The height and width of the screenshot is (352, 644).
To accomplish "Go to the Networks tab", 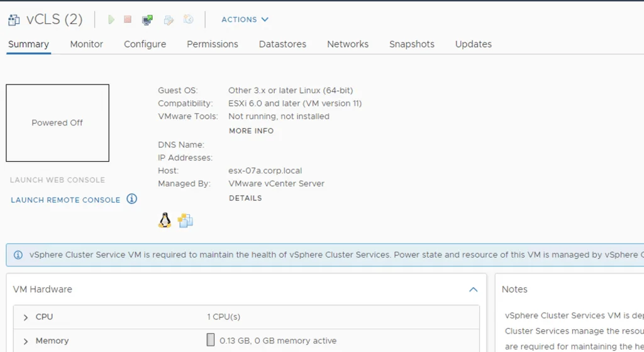I will pos(348,45).
